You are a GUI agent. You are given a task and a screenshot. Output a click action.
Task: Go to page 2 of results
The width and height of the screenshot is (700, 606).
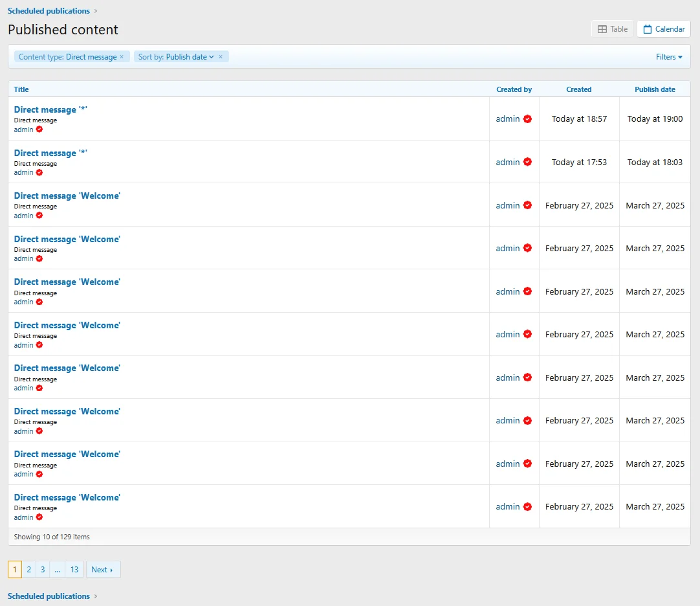click(x=28, y=570)
